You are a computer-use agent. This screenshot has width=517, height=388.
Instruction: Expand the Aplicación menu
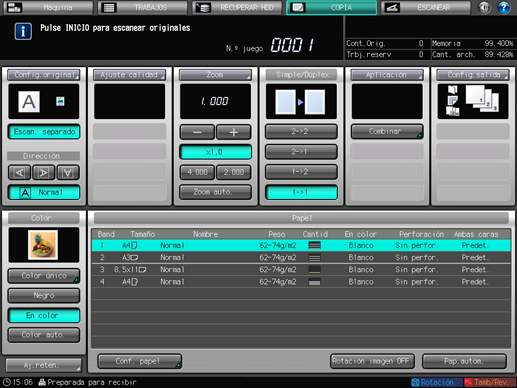[x=387, y=75]
